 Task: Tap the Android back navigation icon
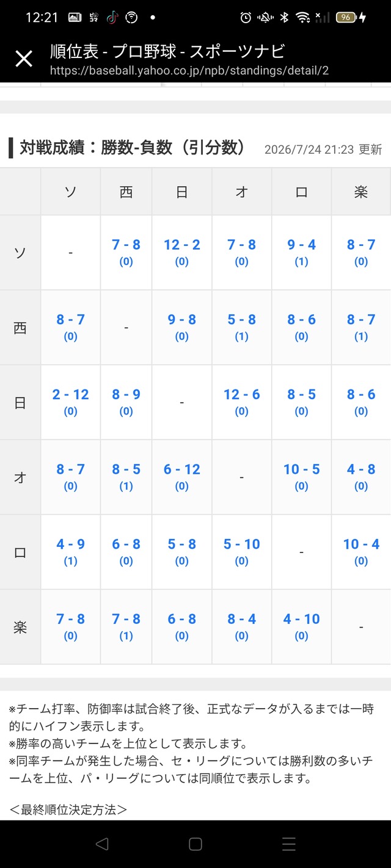click(x=102, y=844)
